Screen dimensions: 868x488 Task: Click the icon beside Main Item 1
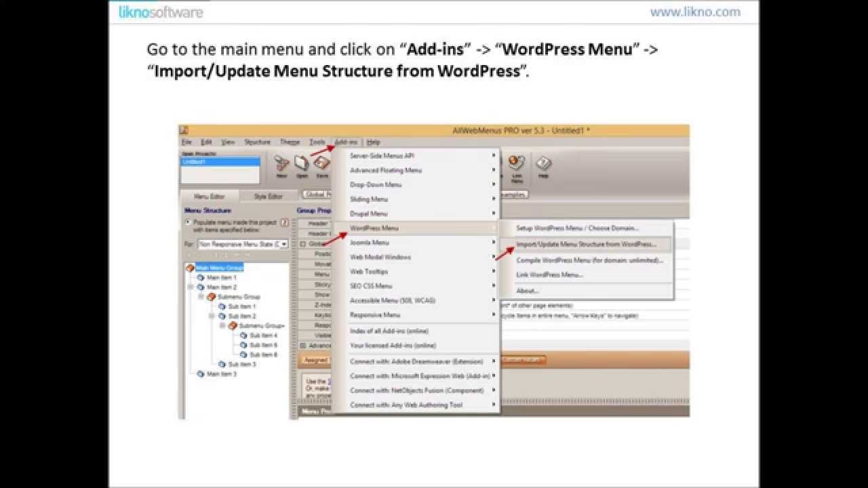click(x=201, y=277)
